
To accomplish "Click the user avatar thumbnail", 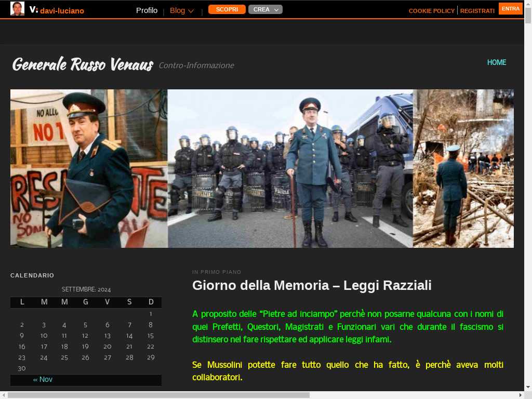I will click(17, 9).
